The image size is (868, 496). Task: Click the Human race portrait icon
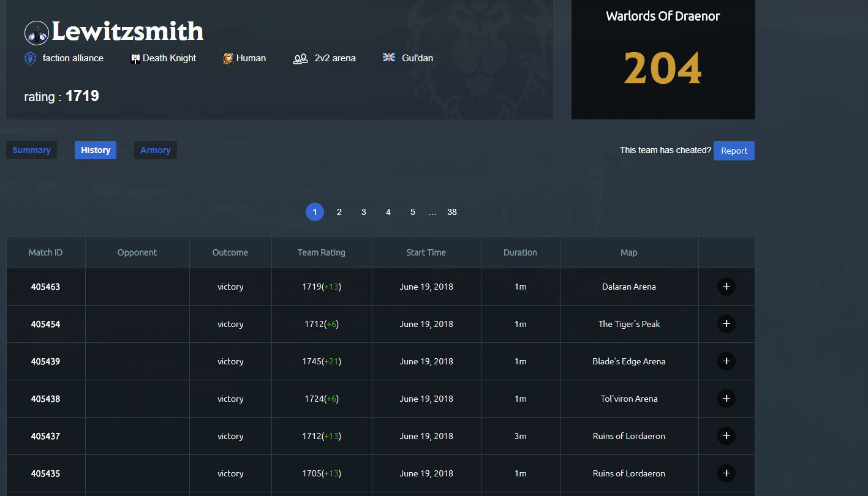coord(228,59)
